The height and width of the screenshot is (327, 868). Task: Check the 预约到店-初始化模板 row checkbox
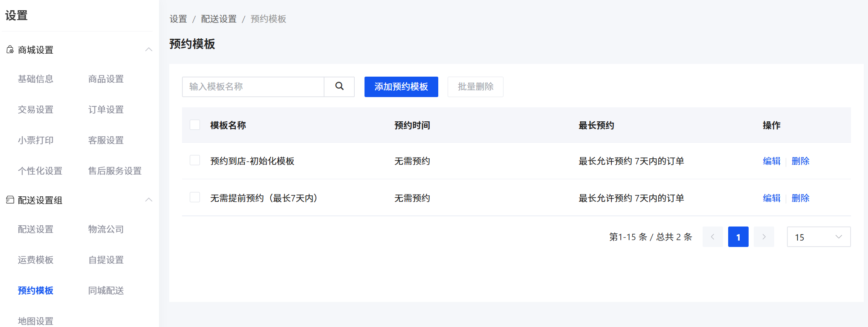pyautogui.click(x=195, y=161)
